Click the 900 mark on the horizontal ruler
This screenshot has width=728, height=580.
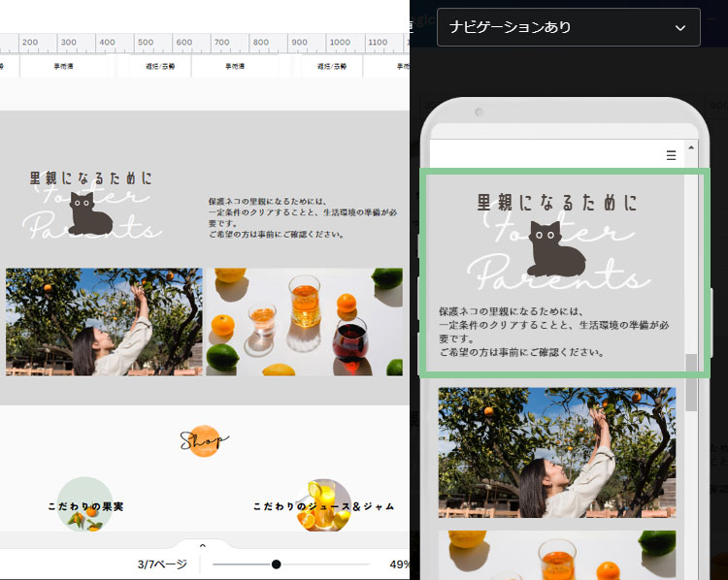pos(299,43)
